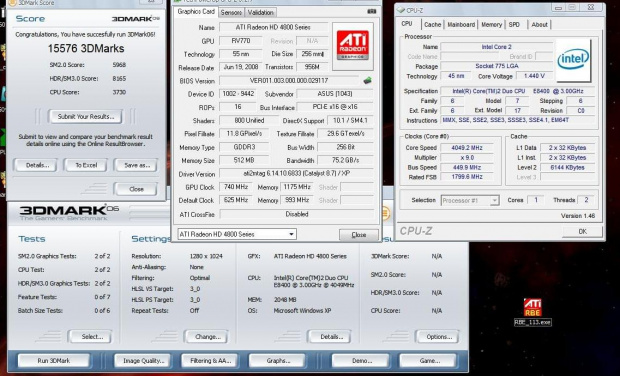Switch to the SPD tab in CPU-Z
Viewport: 620px width, 376px height.
514,25
